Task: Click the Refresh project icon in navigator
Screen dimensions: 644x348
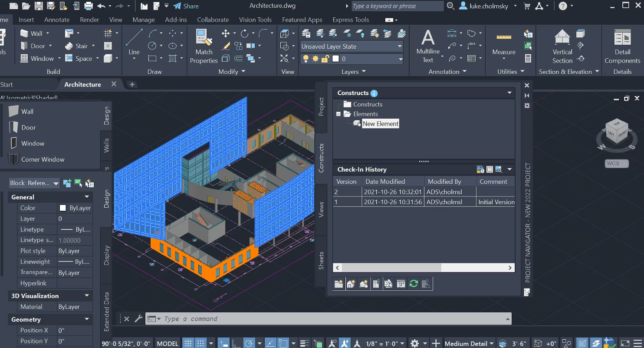Action: [414, 284]
